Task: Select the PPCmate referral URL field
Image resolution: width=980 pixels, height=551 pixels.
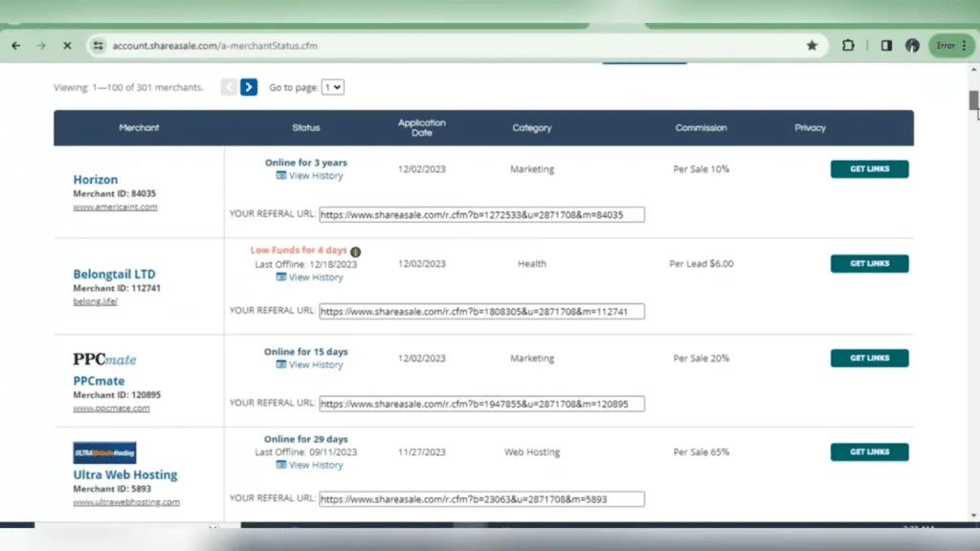Action: tap(482, 405)
